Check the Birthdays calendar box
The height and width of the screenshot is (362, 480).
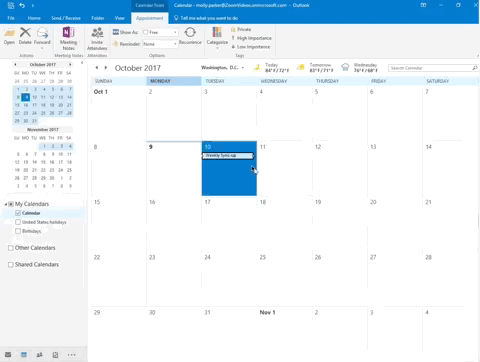[x=18, y=231]
